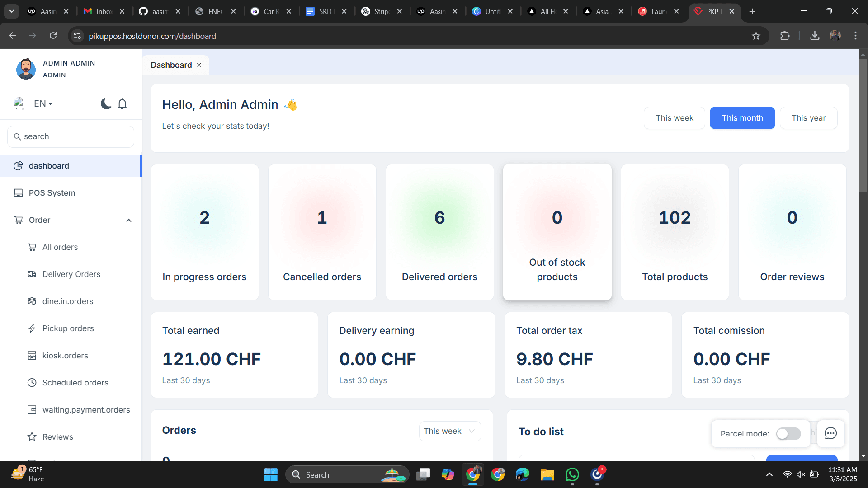Close the Dashboard tab

tap(199, 65)
